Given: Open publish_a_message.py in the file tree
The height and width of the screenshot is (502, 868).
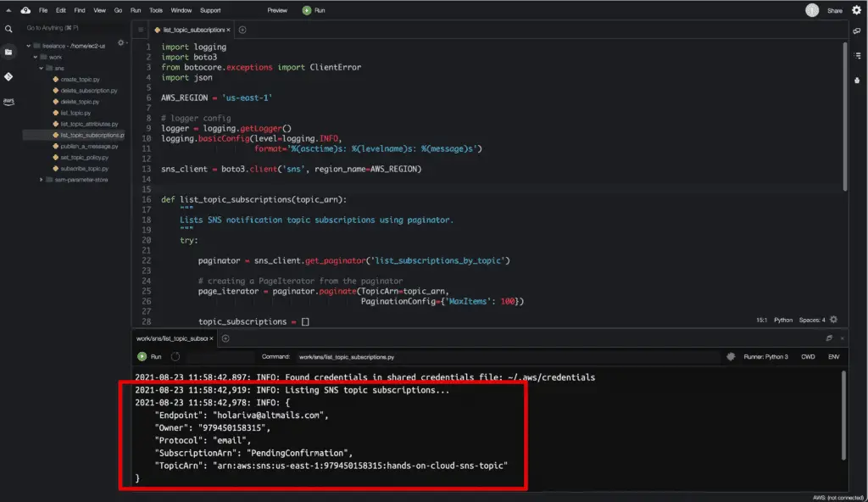Looking at the screenshot, I should [x=89, y=146].
